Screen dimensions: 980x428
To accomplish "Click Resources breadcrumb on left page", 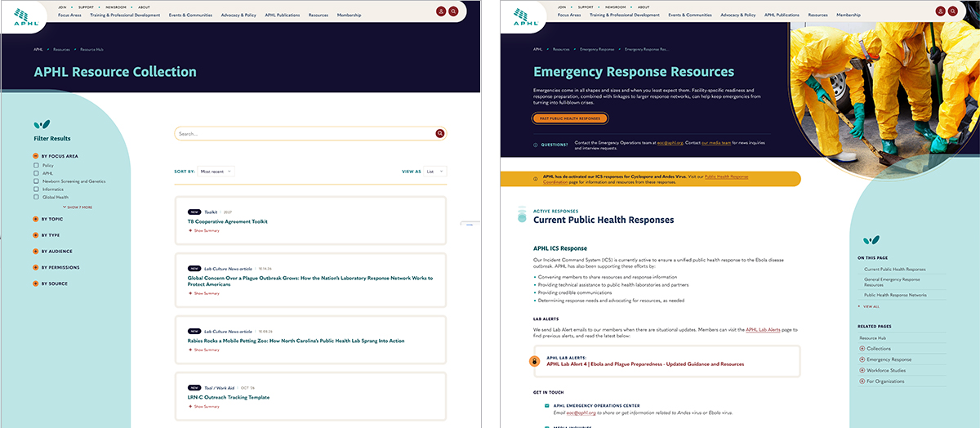I will [x=61, y=49].
